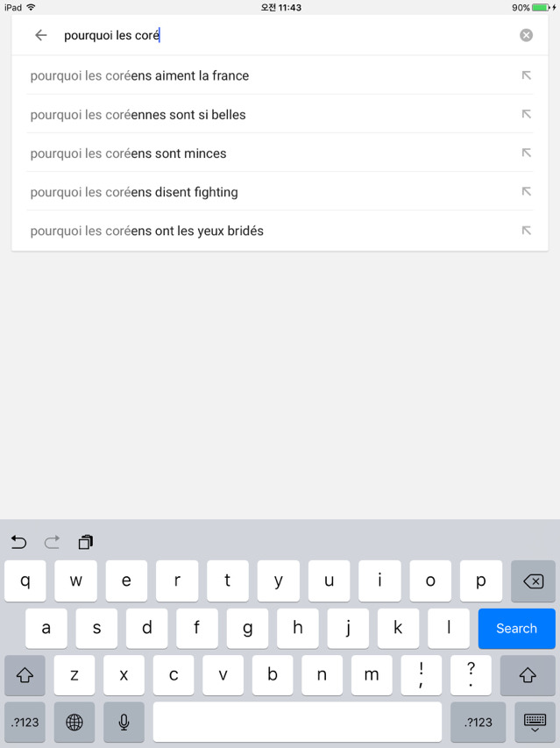
Task: Switch keyboard language with globe key
Action: (74, 722)
